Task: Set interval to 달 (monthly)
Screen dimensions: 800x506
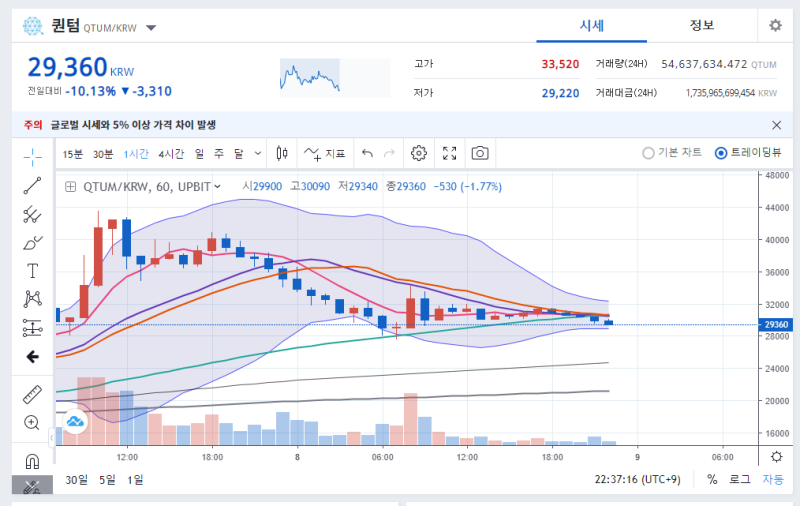Action: pyautogui.click(x=239, y=154)
